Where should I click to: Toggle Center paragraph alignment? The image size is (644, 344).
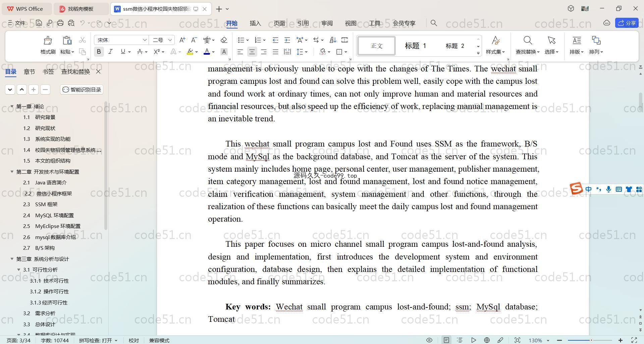[252, 52]
